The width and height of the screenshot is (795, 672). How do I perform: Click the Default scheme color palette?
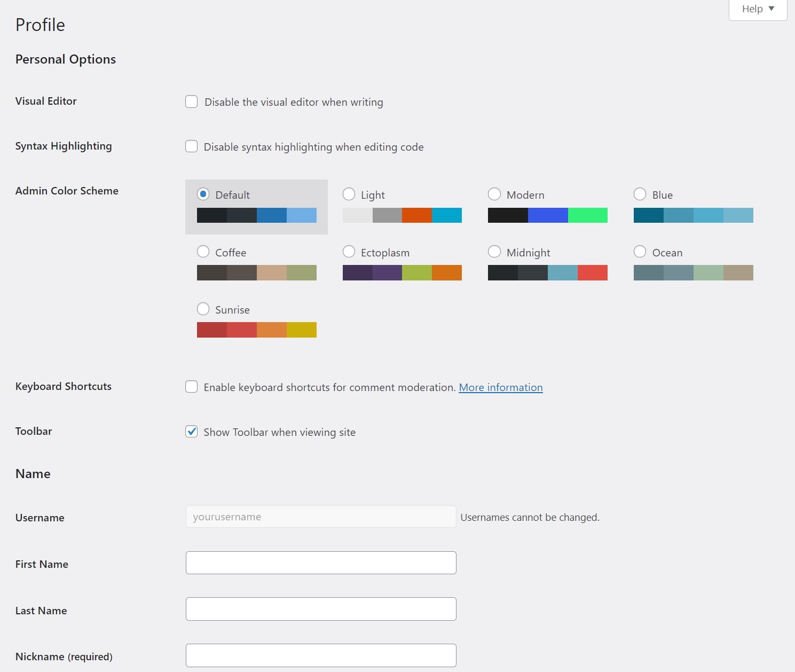[x=257, y=215]
